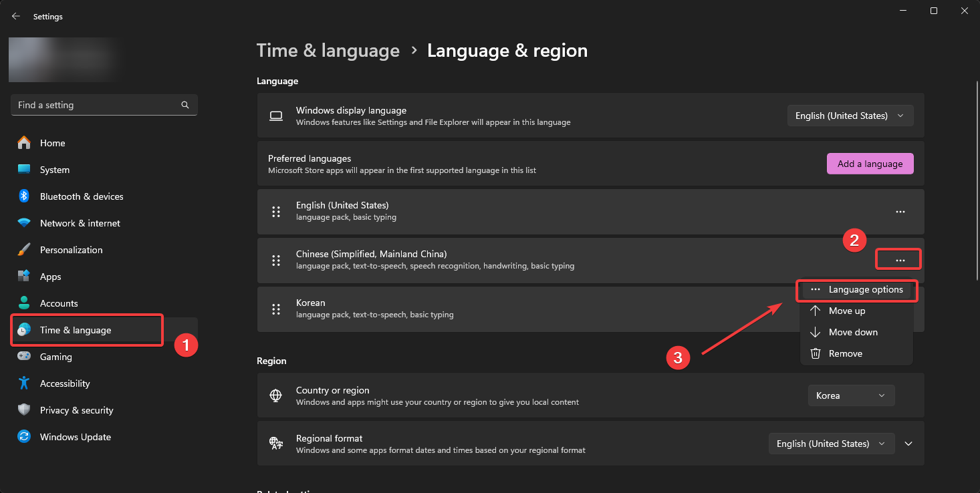Viewport: 980px width, 493px height.
Task: Maximize the Settings window
Action: pos(934,11)
